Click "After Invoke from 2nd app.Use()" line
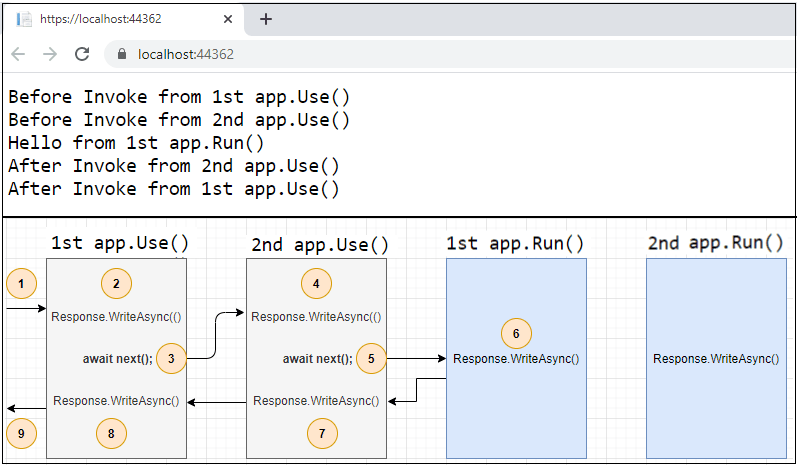The image size is (797, 465). pos(173,166)
